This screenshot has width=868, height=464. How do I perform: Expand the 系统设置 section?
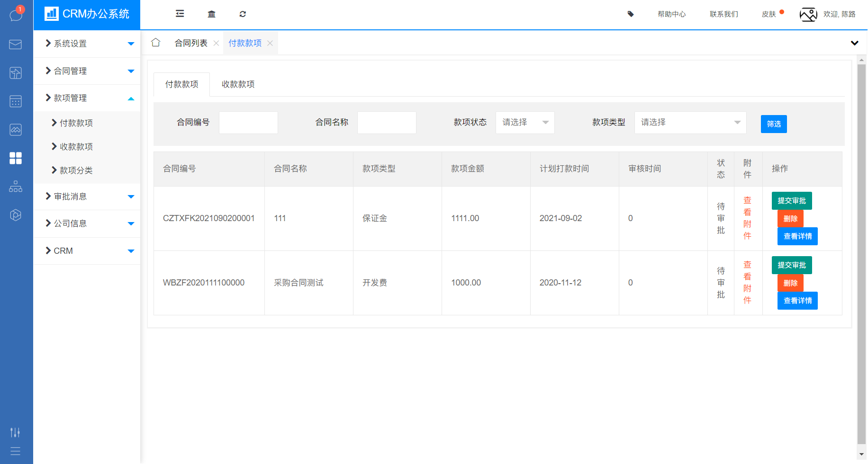coord(87,44)
